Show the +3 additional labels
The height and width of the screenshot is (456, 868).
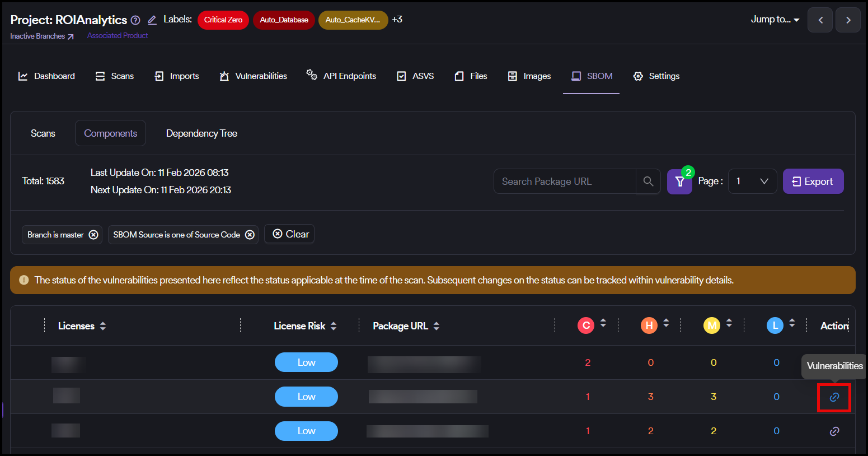(397, 20)
